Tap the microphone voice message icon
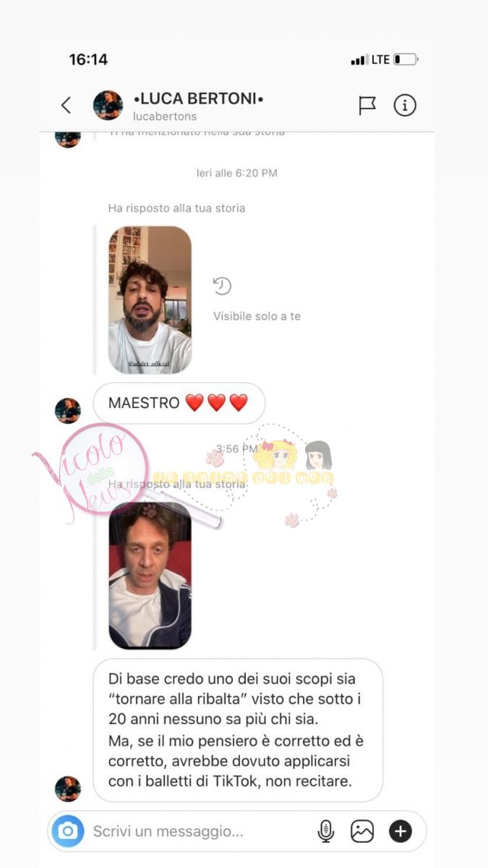 tap(326, 831)
